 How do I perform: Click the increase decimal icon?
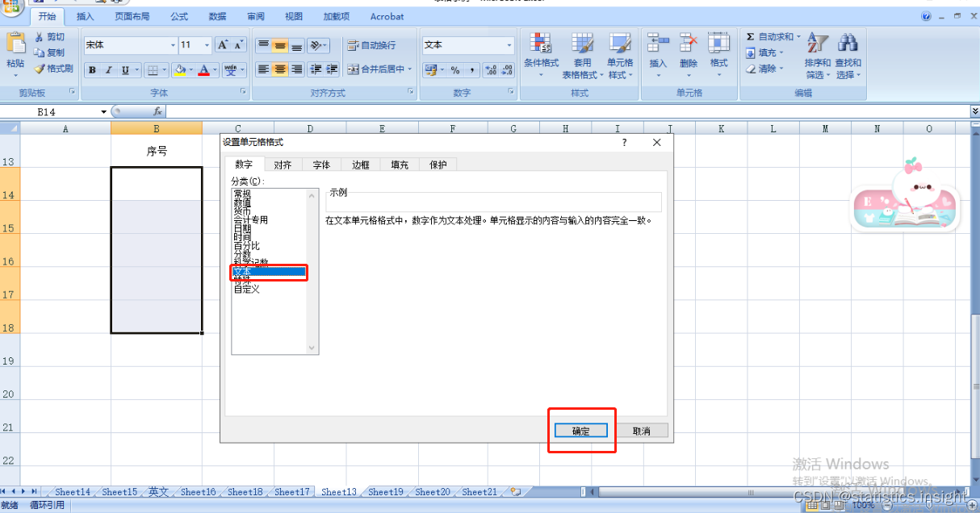(x=491, y=70)
